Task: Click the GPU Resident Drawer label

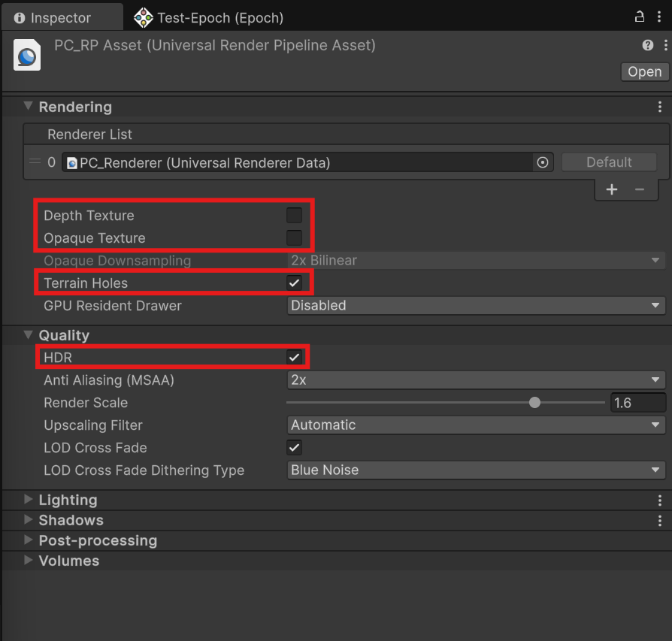Action: 113,306
